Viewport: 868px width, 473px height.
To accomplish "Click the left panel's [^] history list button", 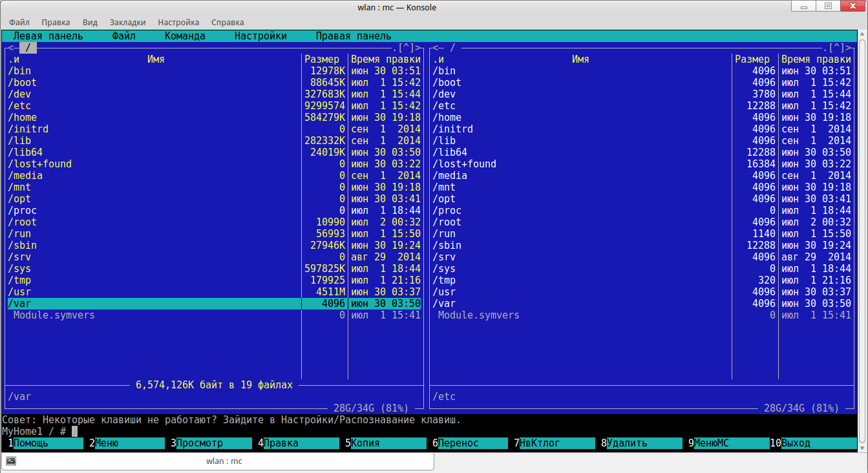I will click(x=406, y=48).
